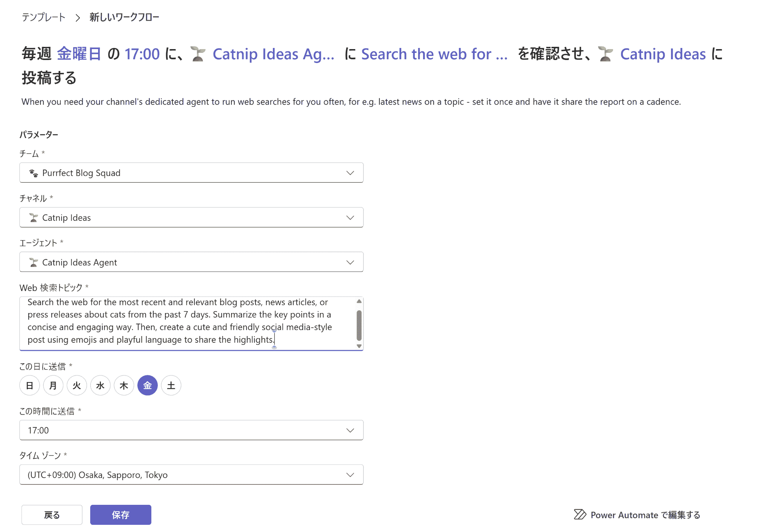Deselect Friday (金) day button
The image size is (773, 532).
pyautogui.click(x=148, y=386)
